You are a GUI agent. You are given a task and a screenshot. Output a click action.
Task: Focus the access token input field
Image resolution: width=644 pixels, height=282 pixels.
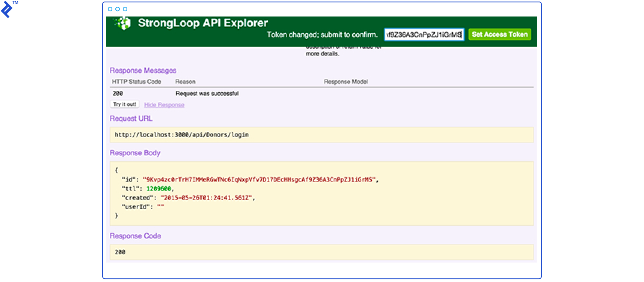423,34
